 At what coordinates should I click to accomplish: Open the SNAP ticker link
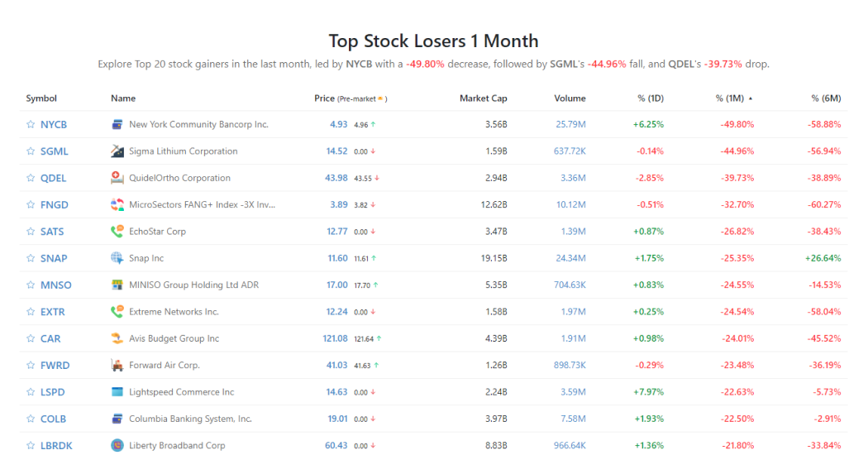[x=54, y=258]
